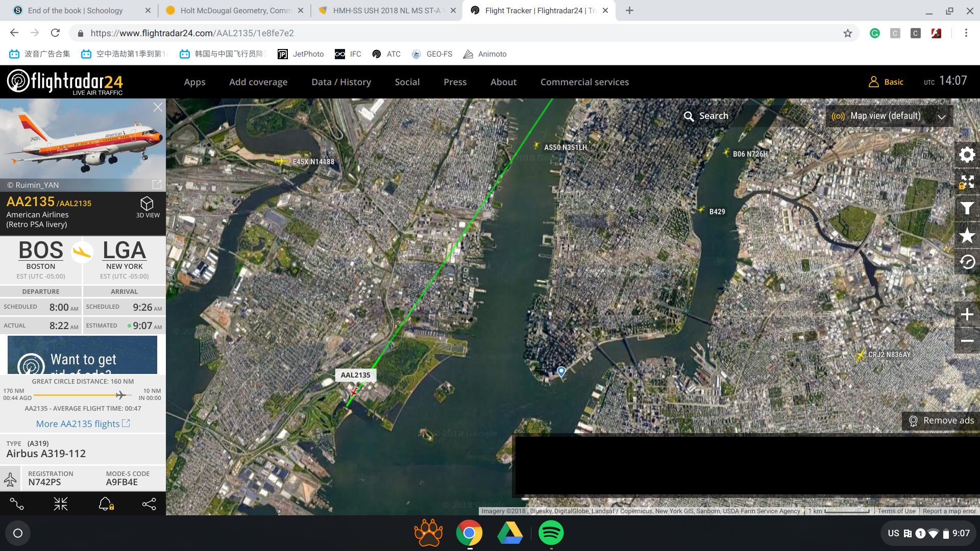Open the locked flight alert bell
This screenshot has width=980, height=551.
[x=106, y=504]
